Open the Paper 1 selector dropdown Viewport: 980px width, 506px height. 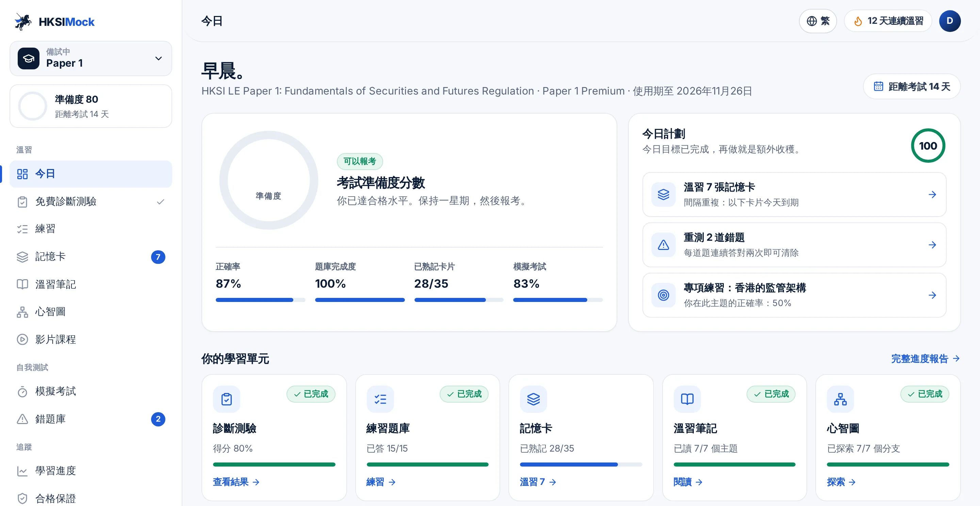pyautogui.click(x=91, y=58)
